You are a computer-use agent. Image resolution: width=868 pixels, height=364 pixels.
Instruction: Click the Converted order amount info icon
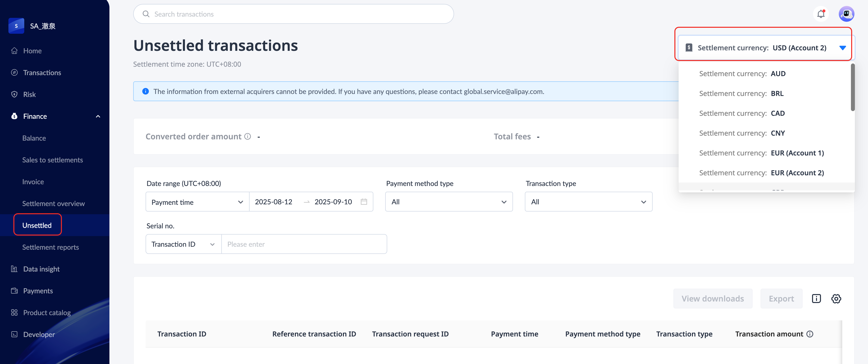tap(248, 136)
